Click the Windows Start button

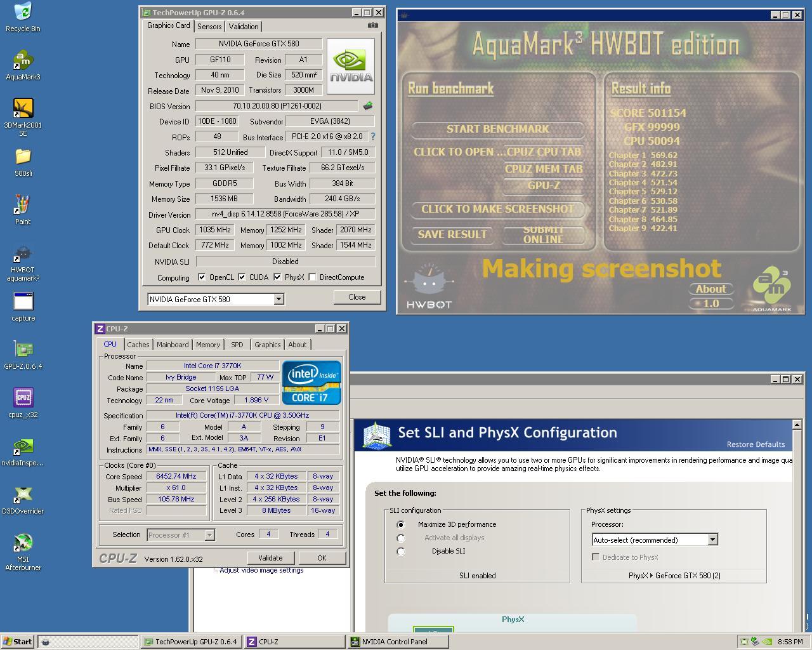[18, 642]
